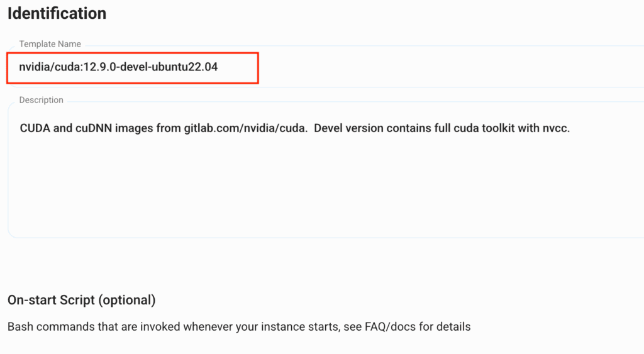The height and width of the screenshot is (354, 644).
Task: Click the On-start Script (optional) heading
Action: (81, 300)
